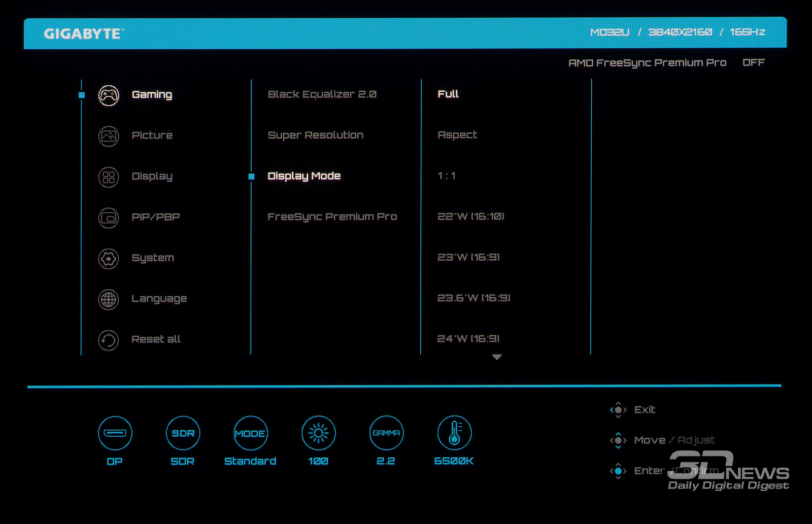
Task: Click the SDR status icon
Action: (x=183, y=433)
